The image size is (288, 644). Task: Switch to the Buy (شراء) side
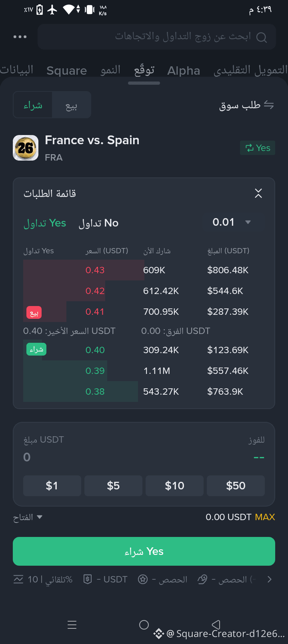[33, 105]
